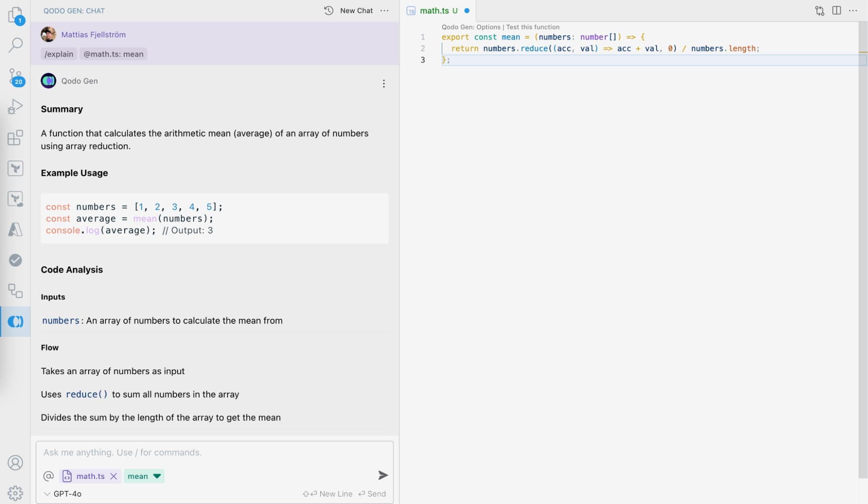This screenshot has height=504, width=868.
Task: Open Source Control with 20 badge
Action: (15, 76)
